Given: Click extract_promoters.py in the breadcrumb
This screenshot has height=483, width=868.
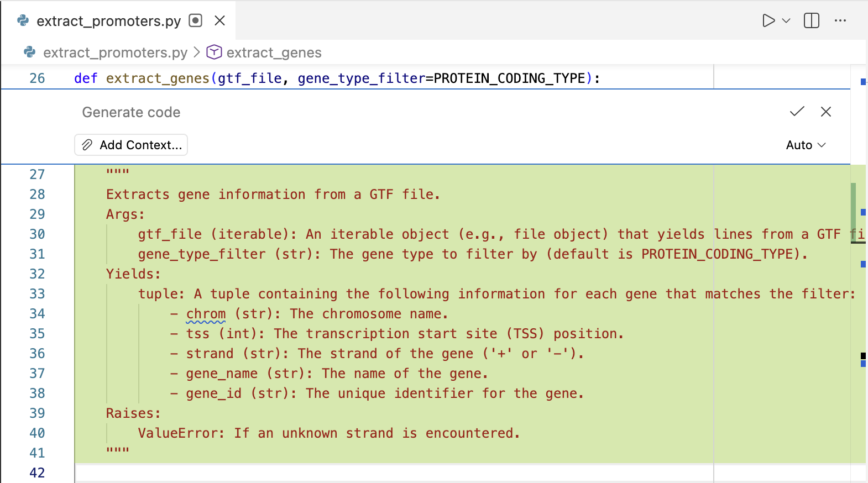Looking at the screenshot, I should (x=115, y=53).
